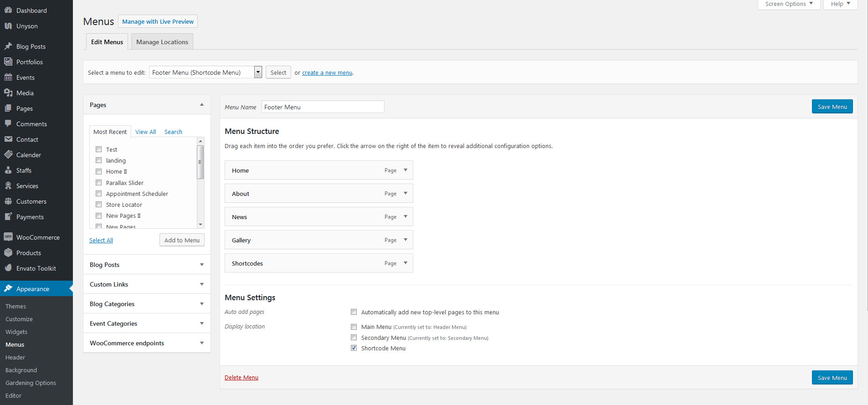Expand the Event Categories panel
Image resolution: width=868 pixels, height=405 pixels.
coord(202,323)
